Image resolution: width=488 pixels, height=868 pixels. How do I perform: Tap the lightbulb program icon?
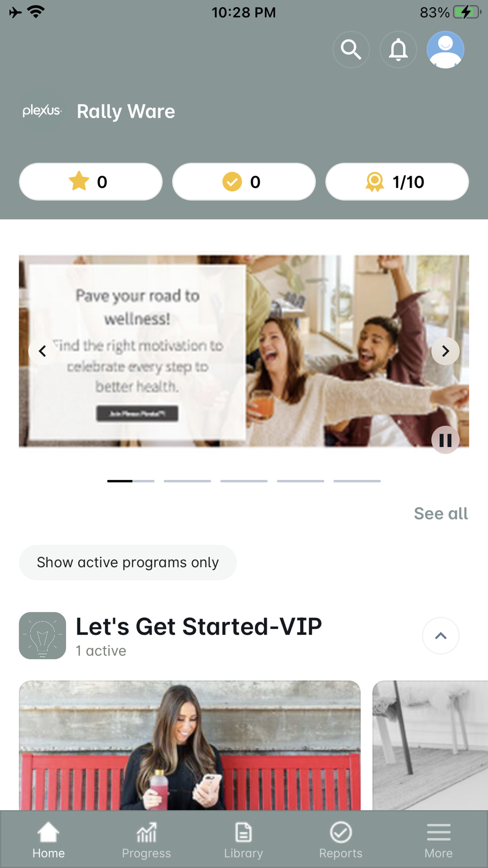pyautogui.click(x=42, y=636)
